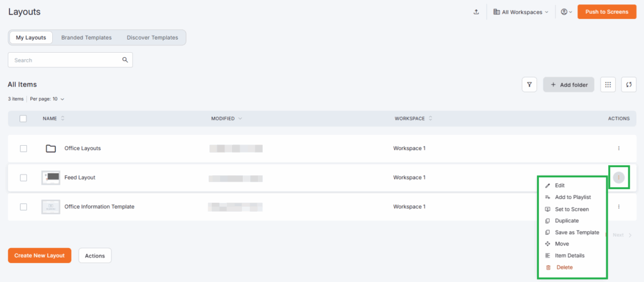
Task: Click the Feed Layout thumbnail
Action: [50, 178]
